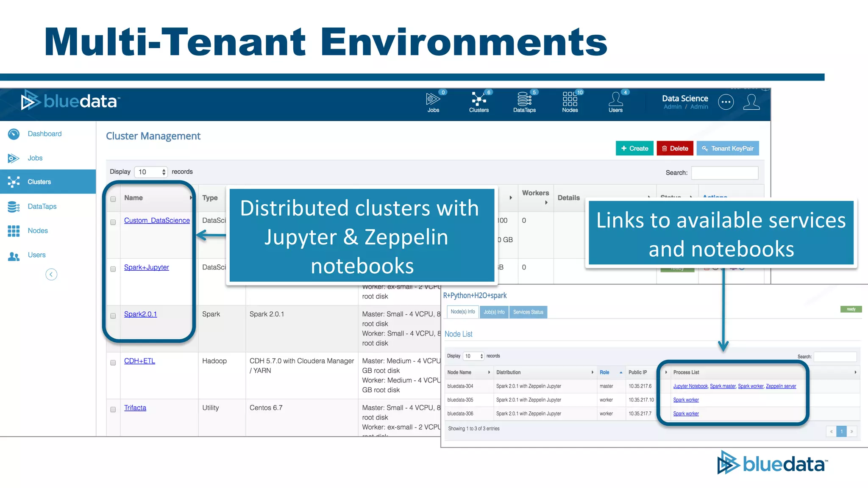Viewport: 868px width, 488px height.
Task: Switch to the Job(s) Info tab
Action: (494, 312)
